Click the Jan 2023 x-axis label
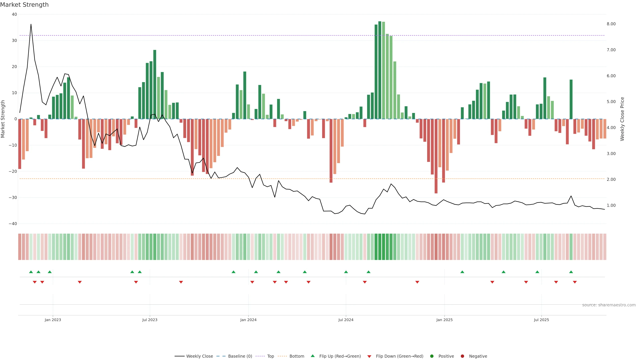The image size is (644, 362). (x=53, y=320)
